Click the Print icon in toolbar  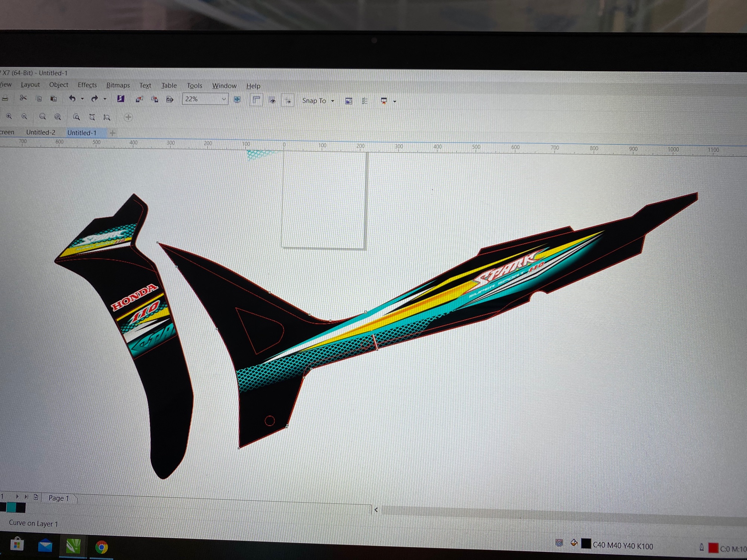point(5,98)
